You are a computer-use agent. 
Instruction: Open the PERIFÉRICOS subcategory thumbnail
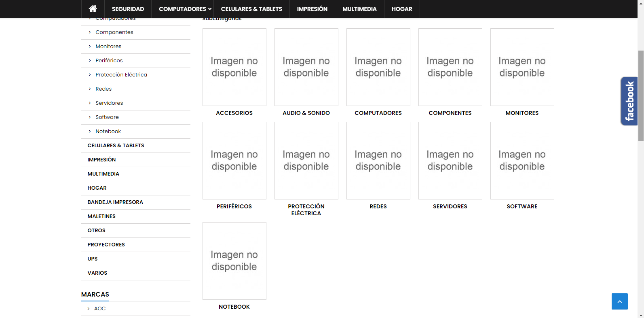[x=234, y=161]
